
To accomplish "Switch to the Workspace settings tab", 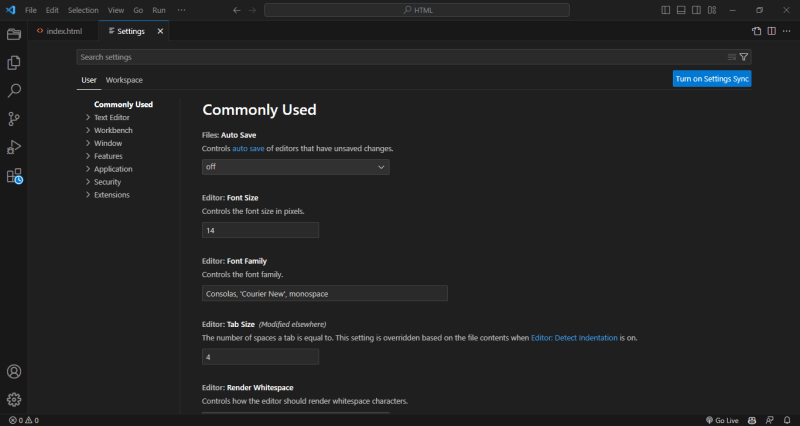I will click(x=124, y=80).
